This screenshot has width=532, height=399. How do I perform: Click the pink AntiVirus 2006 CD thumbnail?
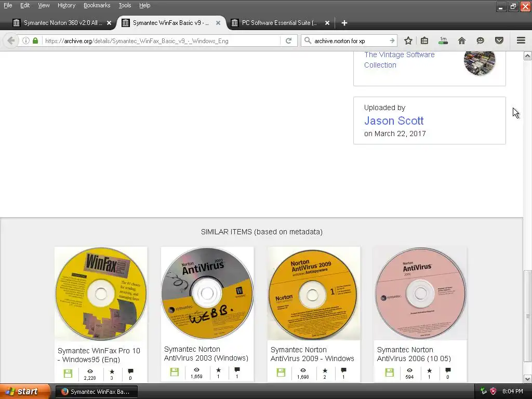coord(420,294)
